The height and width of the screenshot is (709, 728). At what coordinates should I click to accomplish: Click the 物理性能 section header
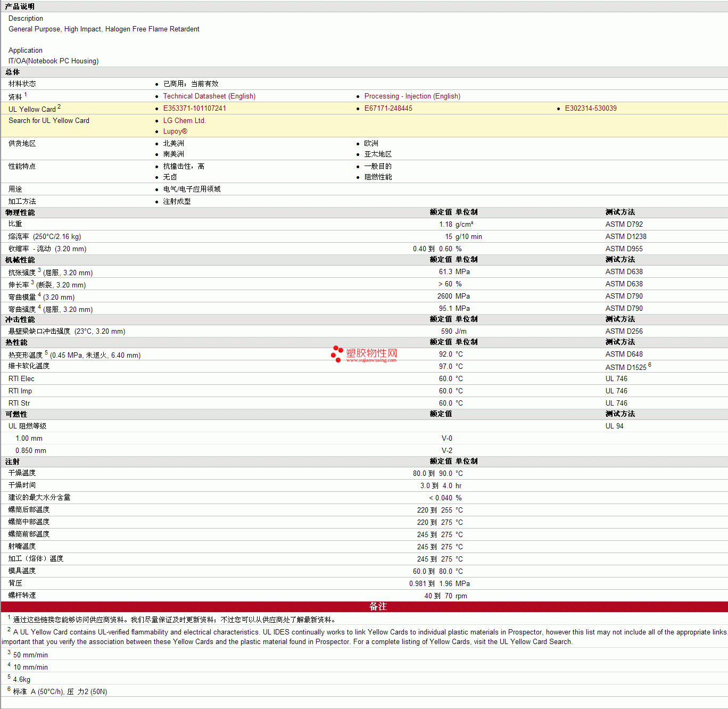coord(20,213)
